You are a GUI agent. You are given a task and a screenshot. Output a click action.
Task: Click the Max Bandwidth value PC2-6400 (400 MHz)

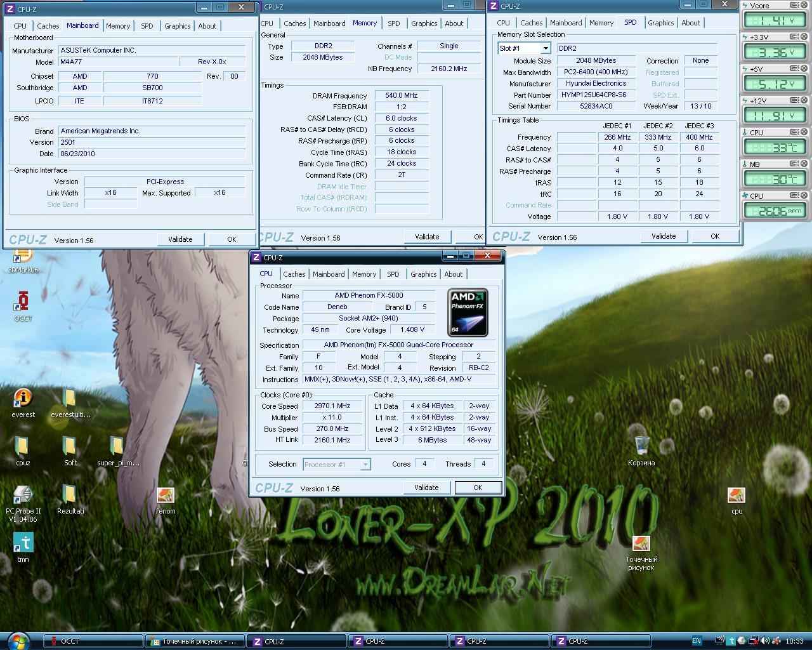596,72
